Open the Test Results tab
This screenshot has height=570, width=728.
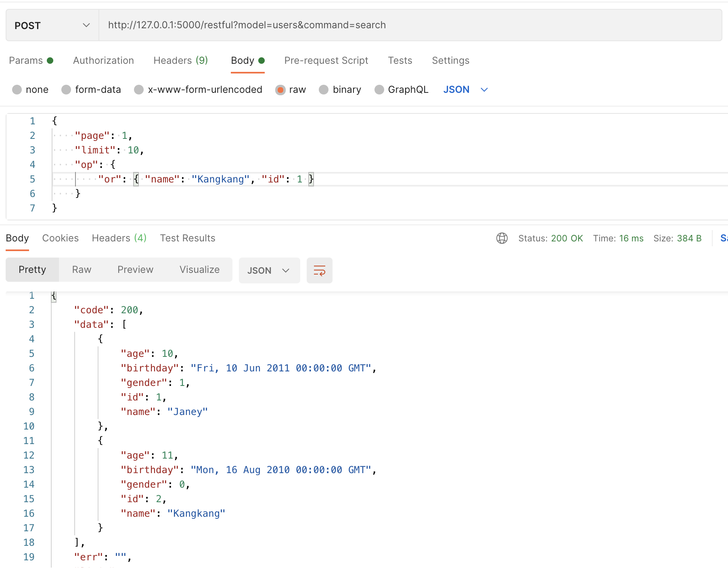tap(187, 238)
